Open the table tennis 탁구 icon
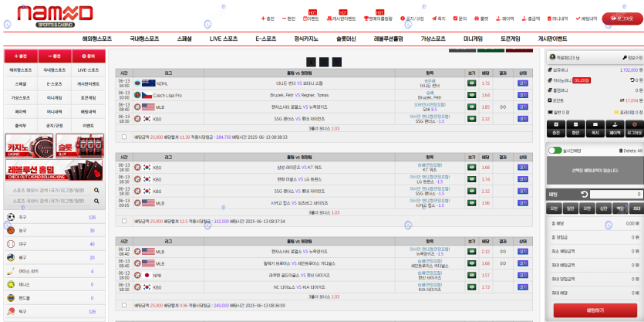 pos(11,311)
